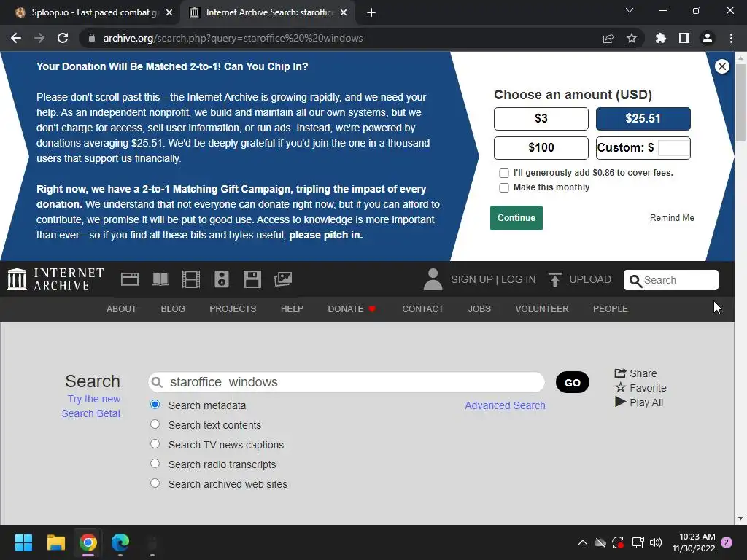
Task: Select Search archived web sites option
Action: [x=155, y=483]
